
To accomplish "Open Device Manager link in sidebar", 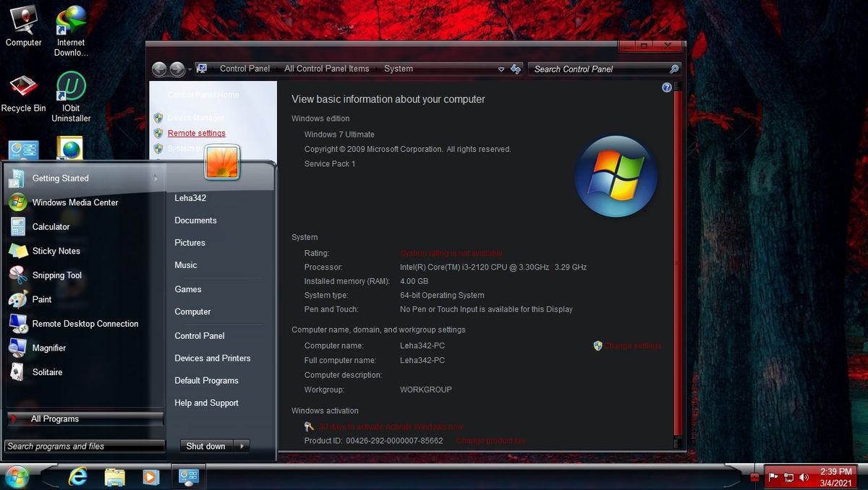I will (x=196, y=118).
